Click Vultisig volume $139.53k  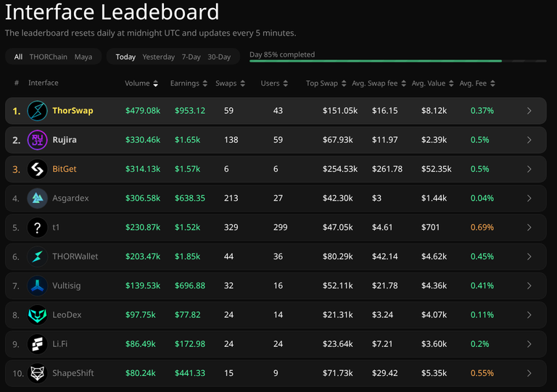pos(143,285)
